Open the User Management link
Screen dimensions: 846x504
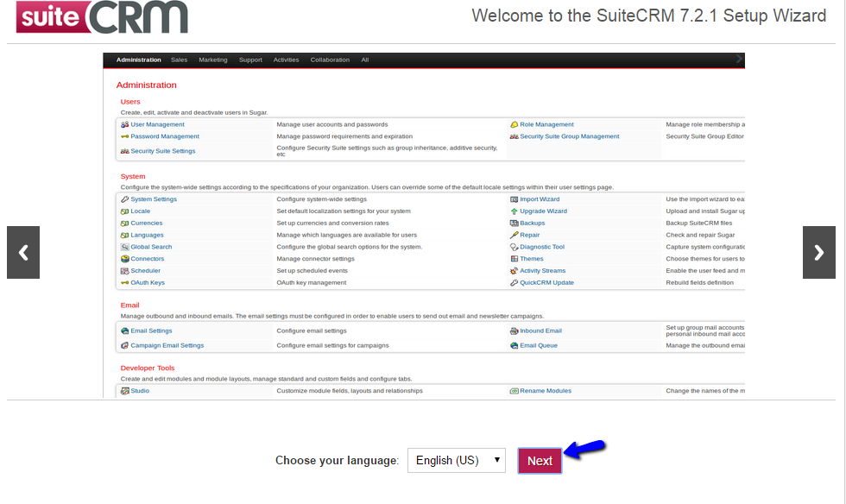[x=157, y=124]
